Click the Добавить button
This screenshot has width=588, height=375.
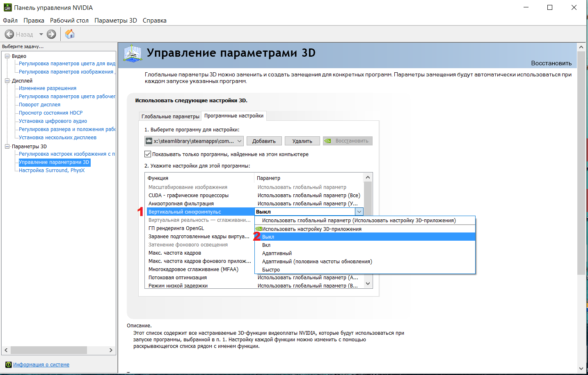click(x=264, y=141)
